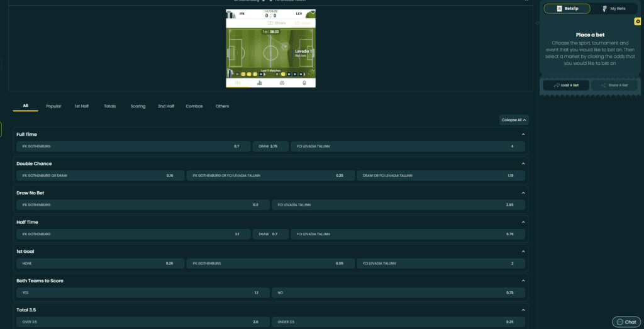Bet on Full Time Draw at 2.75
The width and height of the screenshot is (644, 329).
(x=270, y=146)
